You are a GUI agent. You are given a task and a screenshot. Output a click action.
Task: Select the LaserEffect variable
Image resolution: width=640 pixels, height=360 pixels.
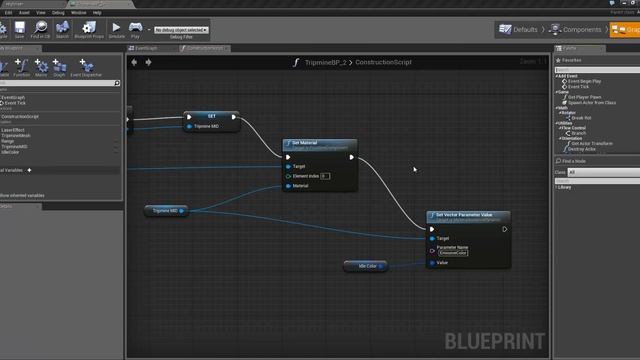tap(13, 130)
